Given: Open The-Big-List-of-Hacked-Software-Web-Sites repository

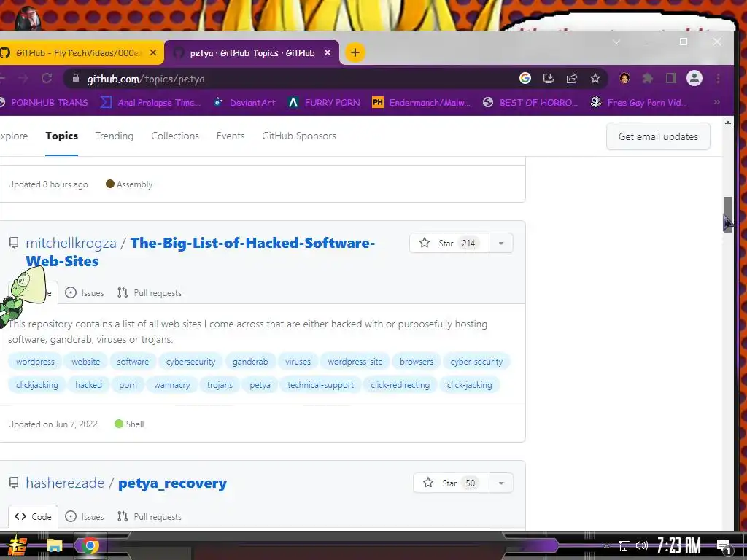Looking at the screenshot, I should [200, 252].
